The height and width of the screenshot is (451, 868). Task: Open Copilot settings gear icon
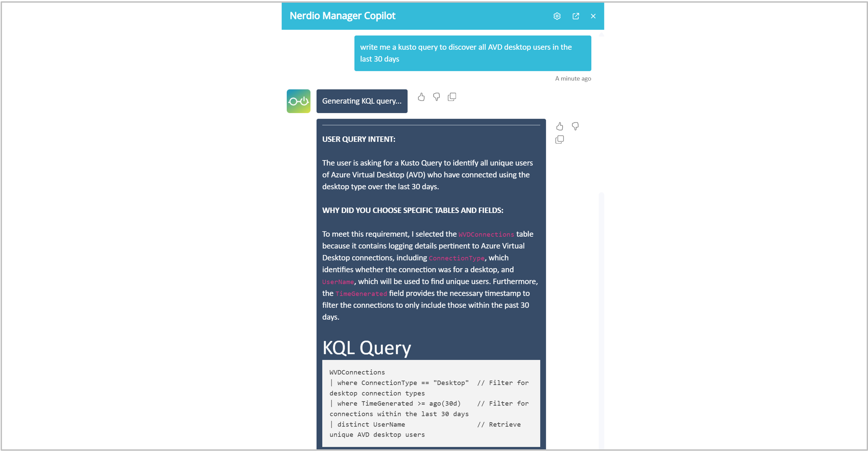click(x=556, y=16)
